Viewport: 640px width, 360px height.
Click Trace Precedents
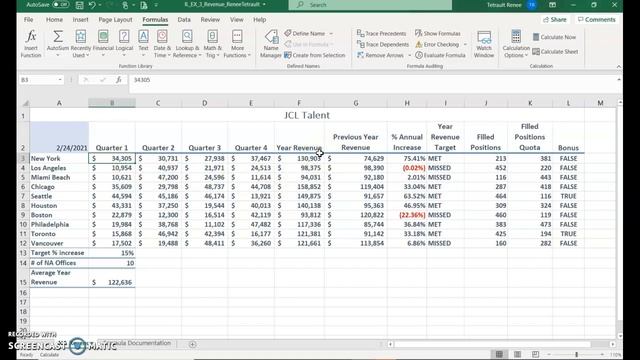pyautogui.click(x=382, y=33)
